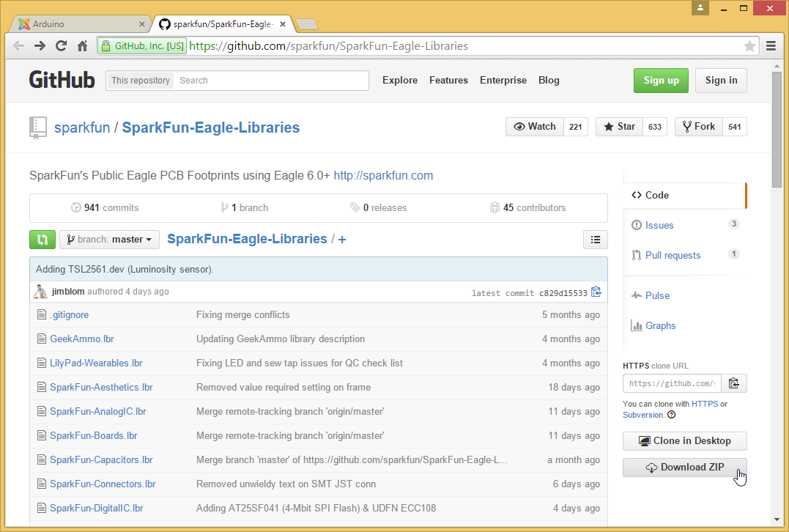
Task: Click the clone help question mark icon
Action: point(672,415)
